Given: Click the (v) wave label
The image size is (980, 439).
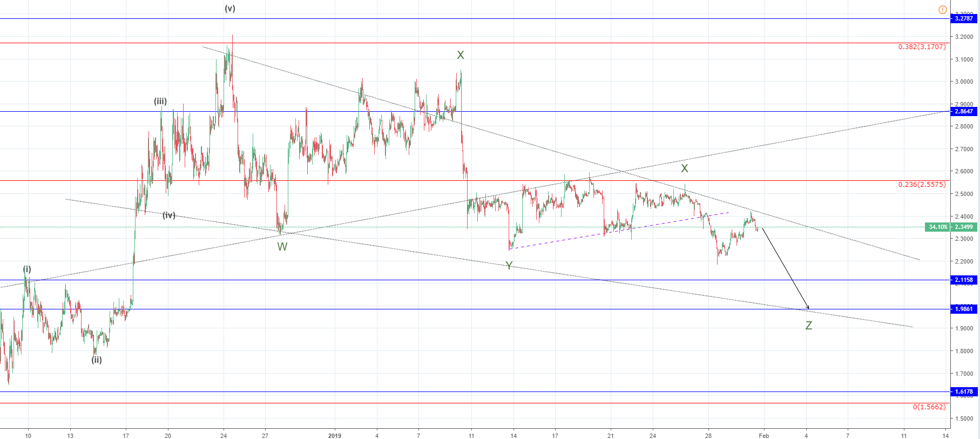Looking at the screenshot, I should (230, 9).
